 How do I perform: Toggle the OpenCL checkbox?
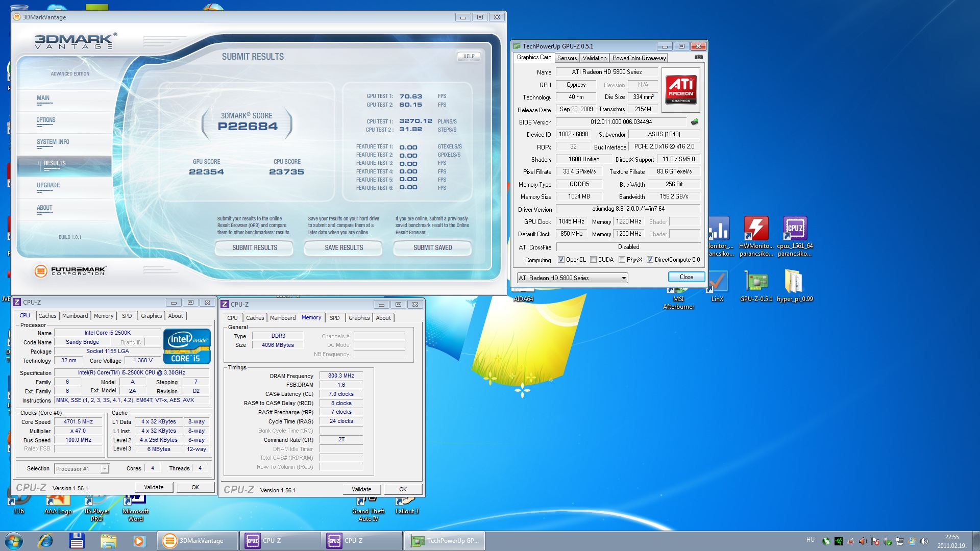point(561,260)
